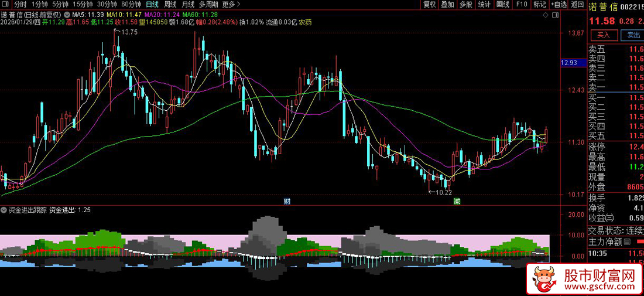Click the 换手 turnover row
Image resolution: width=644 pixels, height=296 pixels.
coord(616,198)
